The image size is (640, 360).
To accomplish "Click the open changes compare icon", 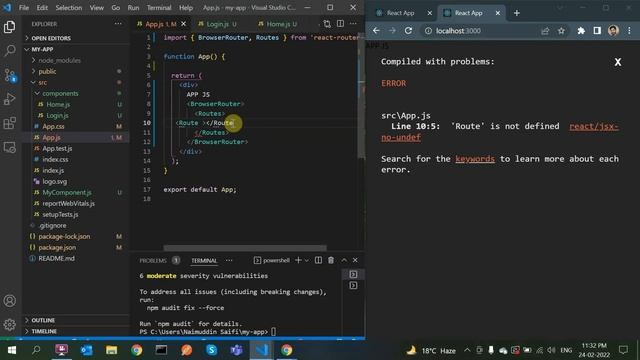I will [x=327, y=24].
